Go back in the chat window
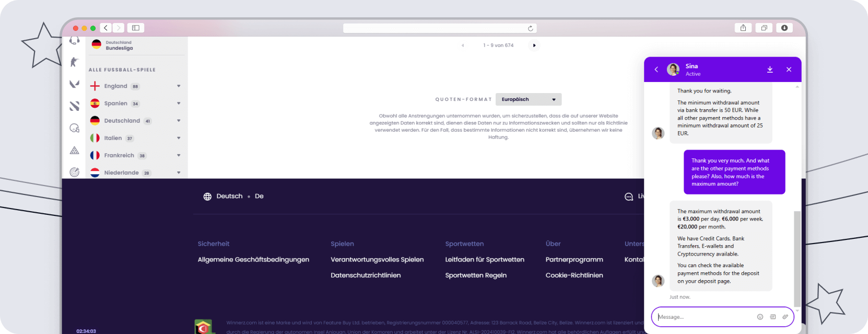The width and height of the screenshot is (868, 334). 656,70
